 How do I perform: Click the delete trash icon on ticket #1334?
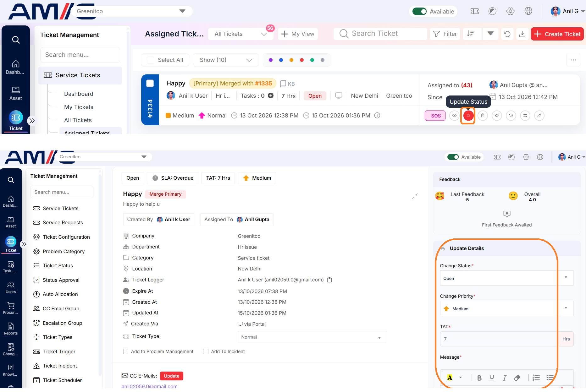tap(483, 116)
